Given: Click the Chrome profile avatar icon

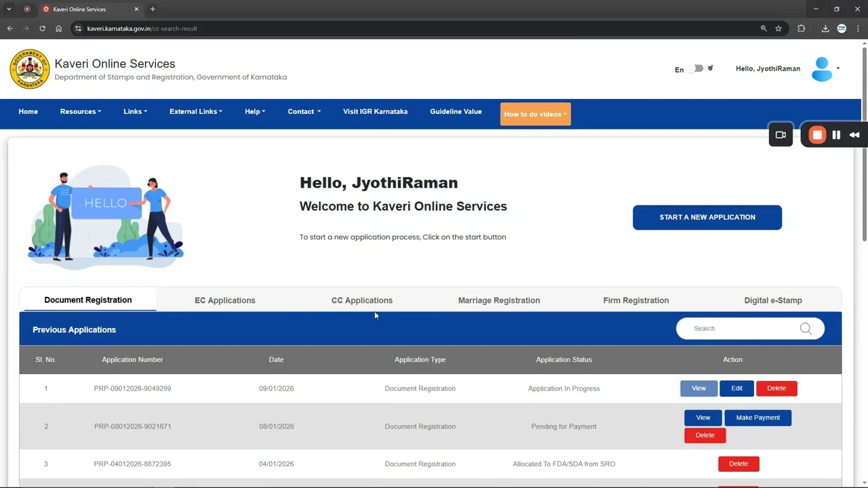Looking at the screenshot, I should (x=842, y=28).
